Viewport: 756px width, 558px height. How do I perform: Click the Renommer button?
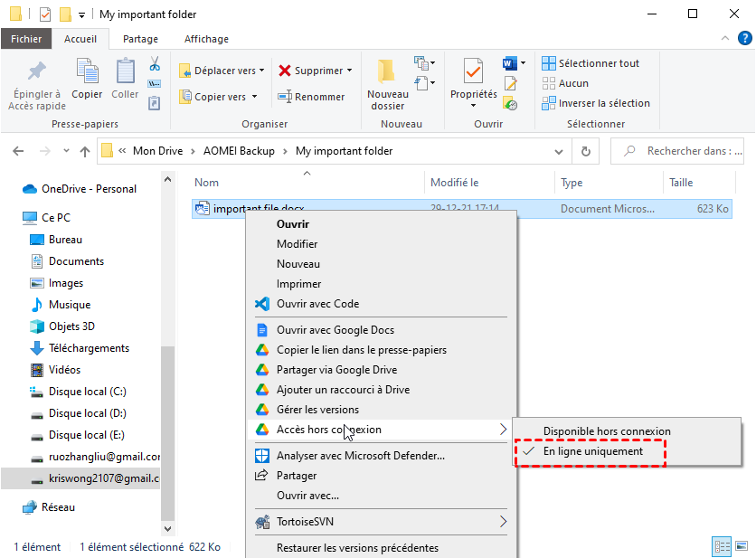[x=311, y=97]
